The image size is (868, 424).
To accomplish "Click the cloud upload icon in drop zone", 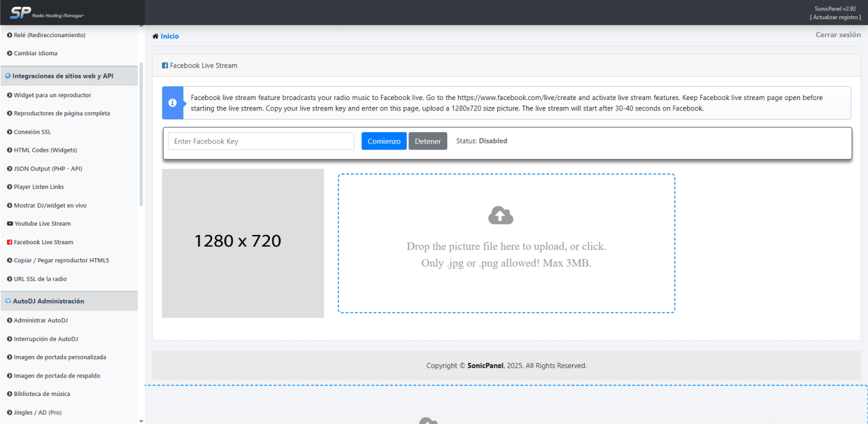I will 500,216.
